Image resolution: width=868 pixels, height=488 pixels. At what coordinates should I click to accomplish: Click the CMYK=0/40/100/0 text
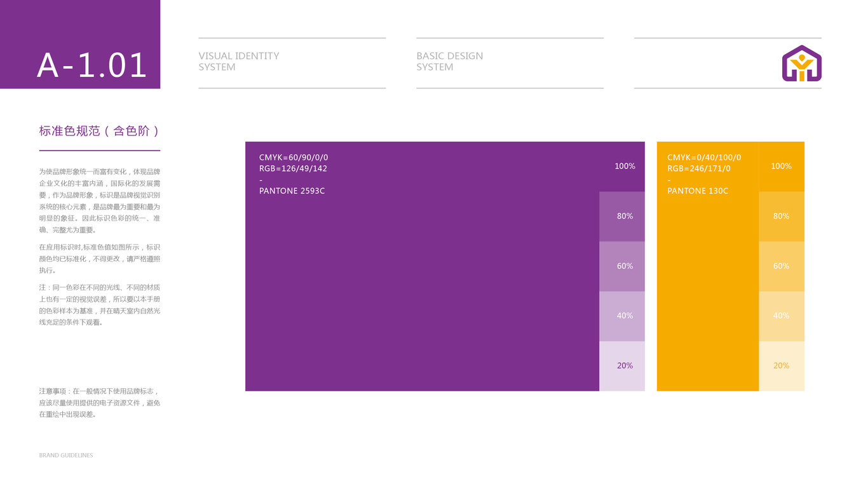[x=704, y=158]
